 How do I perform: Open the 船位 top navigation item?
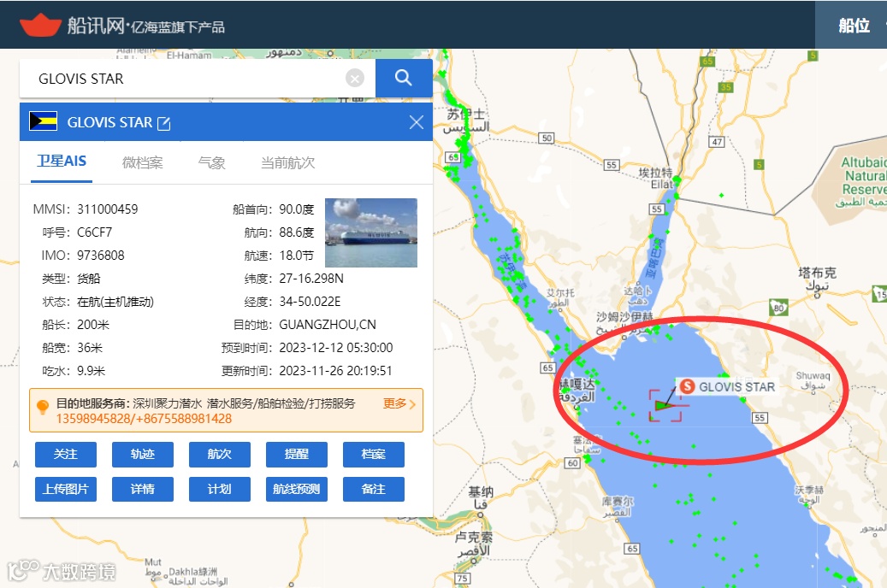point(854,26)
